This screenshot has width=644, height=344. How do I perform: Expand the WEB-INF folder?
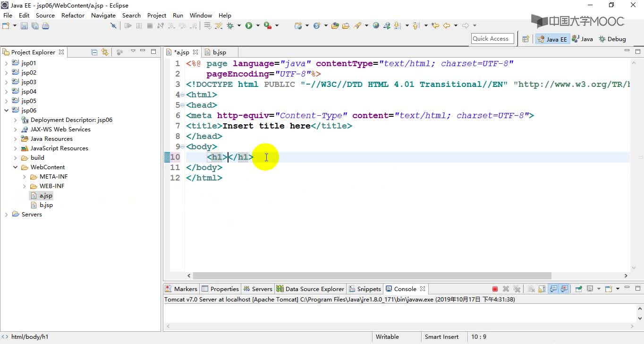pyautogui.click(x=25, y=186)
